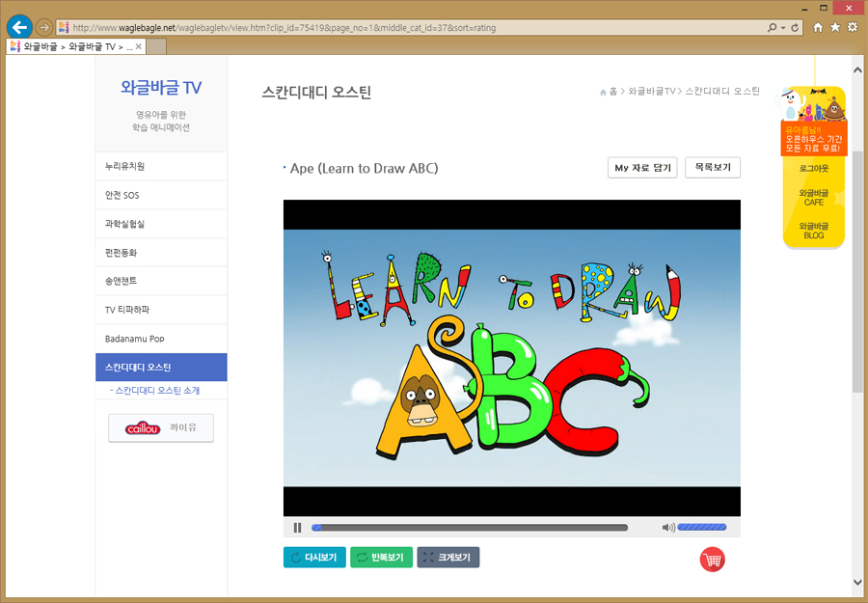Open the address bar dropdown arrow
Viewport: 868px width, 603px height.
pyautogui.click(x=783, y=28)
